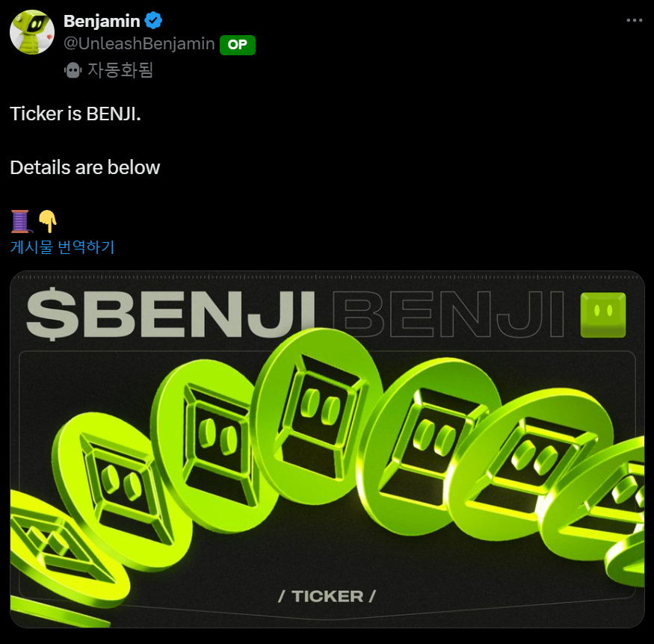Open the @UnleashBenjamin handle link
The width and height of the screenshot is (654, 644).
pyautogui.click(x=139, y=44)
